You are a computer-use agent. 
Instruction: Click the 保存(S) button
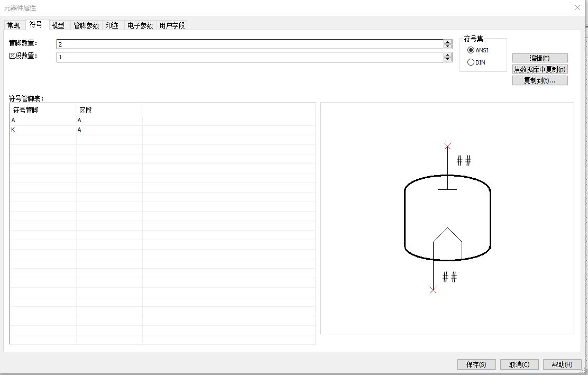(476, 364)
